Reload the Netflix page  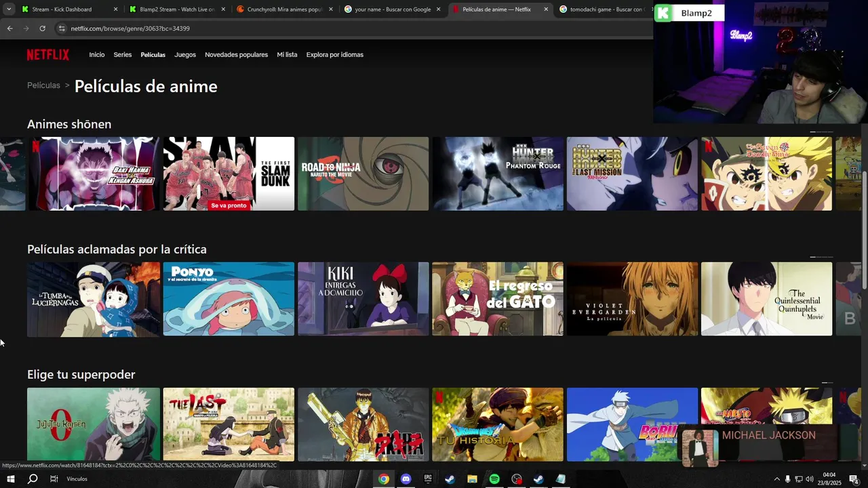(x=42, y=28)
